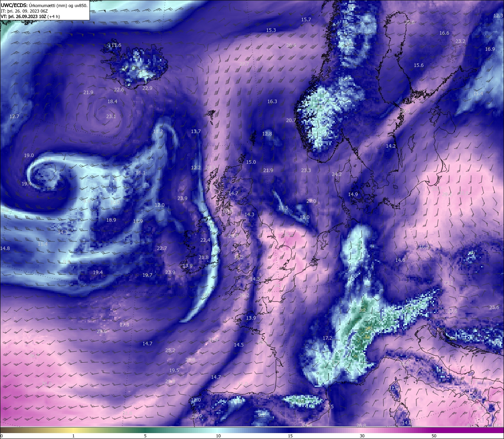Click the 22.9 value south of Iceland

147,88
